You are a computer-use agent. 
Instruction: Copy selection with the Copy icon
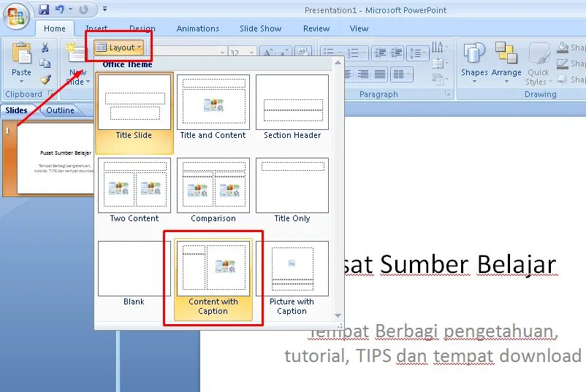click(45, 63)
